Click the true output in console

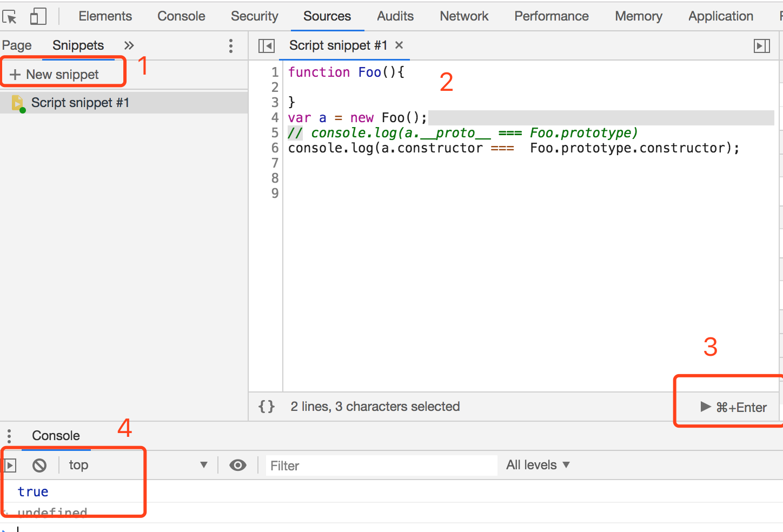[x=33, y=491]
